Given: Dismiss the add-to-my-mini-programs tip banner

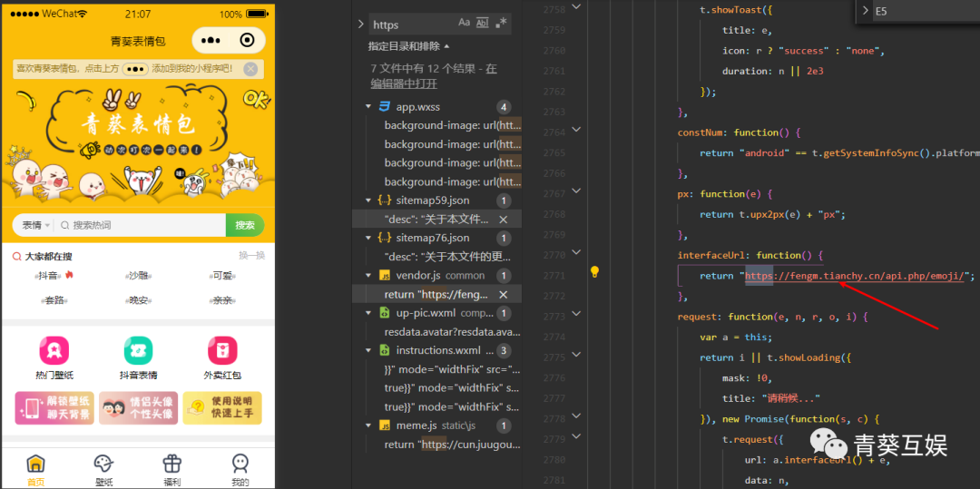Looking at the screenshot, I should click(x=250, y=69).
